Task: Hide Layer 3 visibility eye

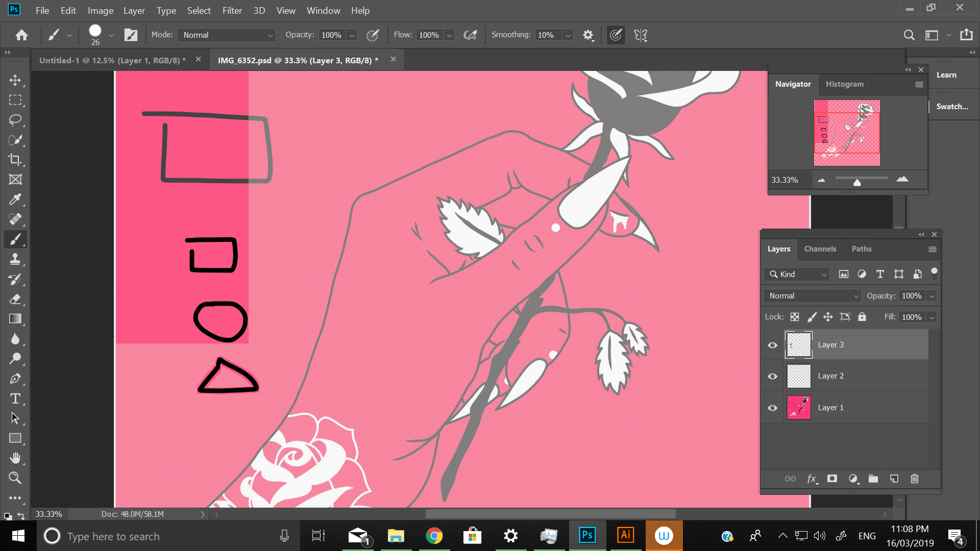Action: pos(773,345)
